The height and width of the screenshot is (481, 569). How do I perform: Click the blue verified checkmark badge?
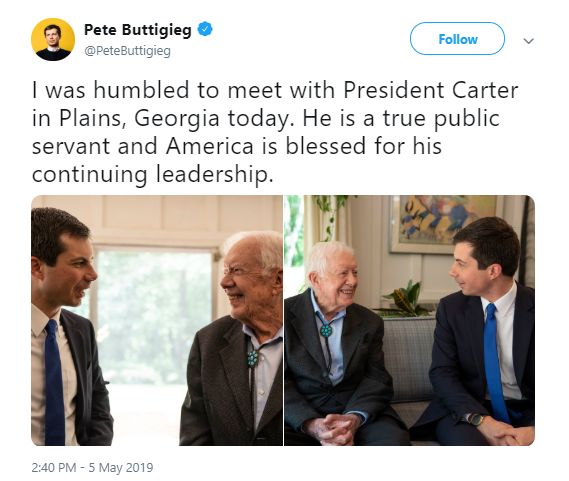pyautogui.click(x=205, y=29)
